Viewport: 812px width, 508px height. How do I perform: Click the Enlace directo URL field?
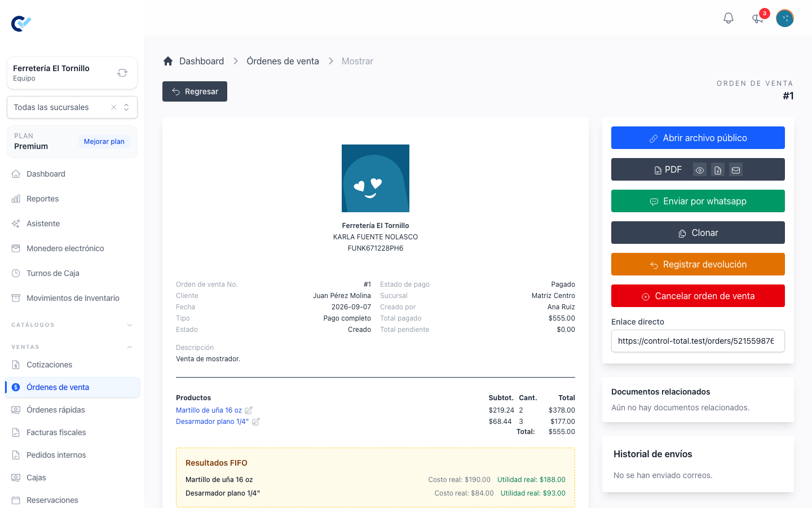point(698,341)
